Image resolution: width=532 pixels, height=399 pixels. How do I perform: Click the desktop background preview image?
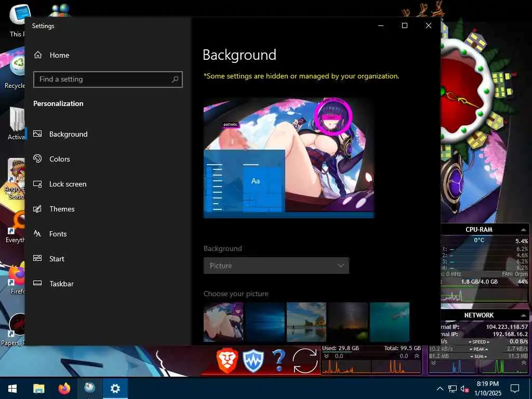pos(289,158)
